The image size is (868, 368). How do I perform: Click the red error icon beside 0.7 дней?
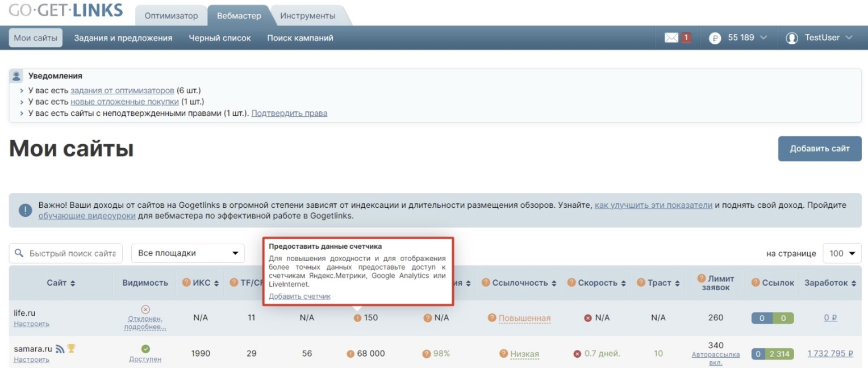[x=577, y=354]
